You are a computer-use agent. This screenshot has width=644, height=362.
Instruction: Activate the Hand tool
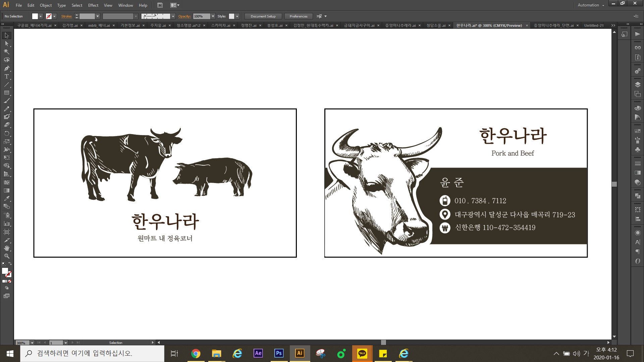[x=7, y=248]
